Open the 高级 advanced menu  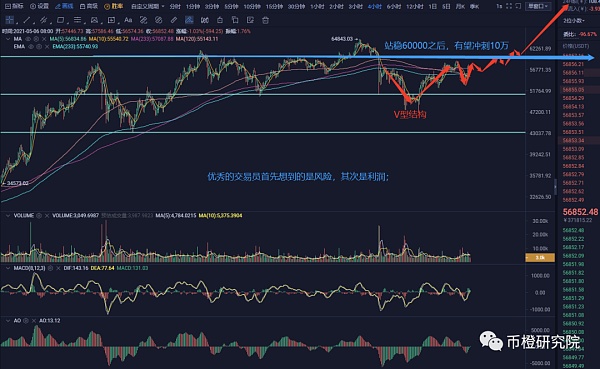click(x=89, y=6)
